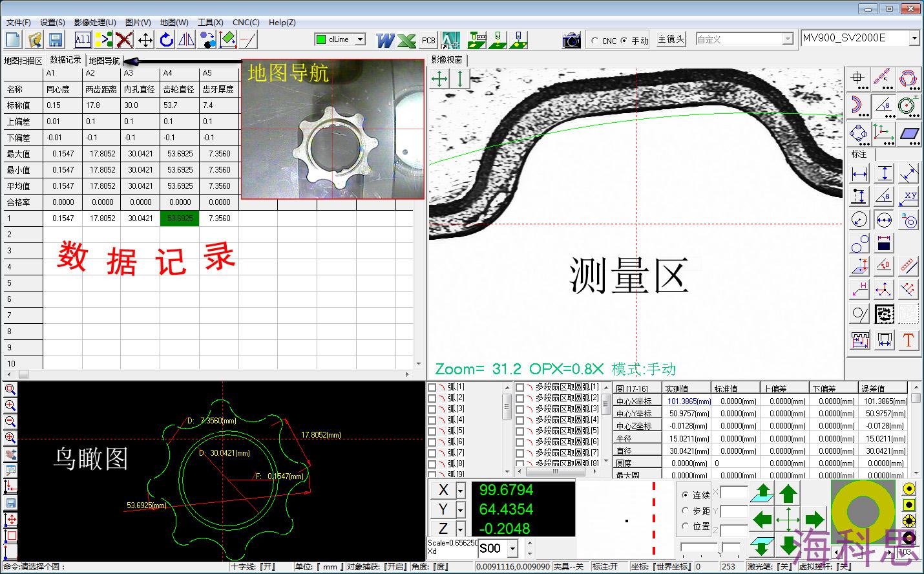Open the 影像处理(U) menu
The width and height of the screenshot is (924, 574).
(x=95, y=22)
